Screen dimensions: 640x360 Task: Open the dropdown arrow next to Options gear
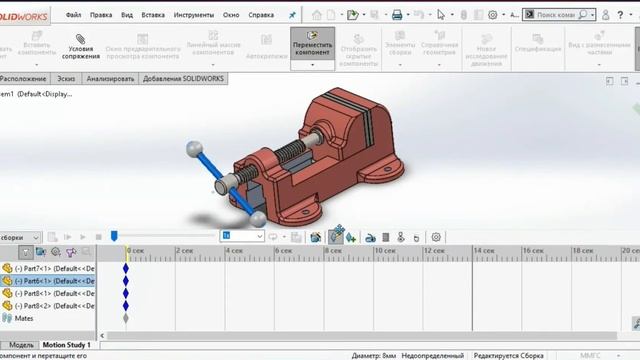(503, 15)
